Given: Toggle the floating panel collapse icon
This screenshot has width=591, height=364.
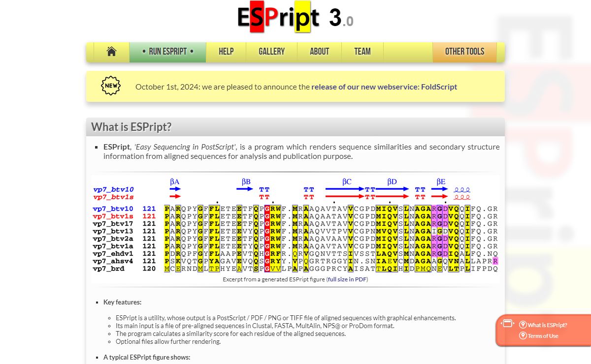Looking at the screenshot, I should coord(507,323).
